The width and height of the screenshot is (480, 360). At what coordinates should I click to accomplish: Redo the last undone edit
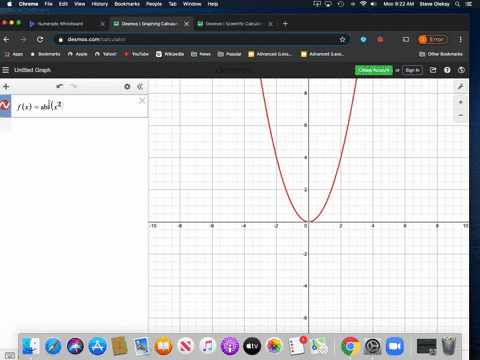(73, 86)
